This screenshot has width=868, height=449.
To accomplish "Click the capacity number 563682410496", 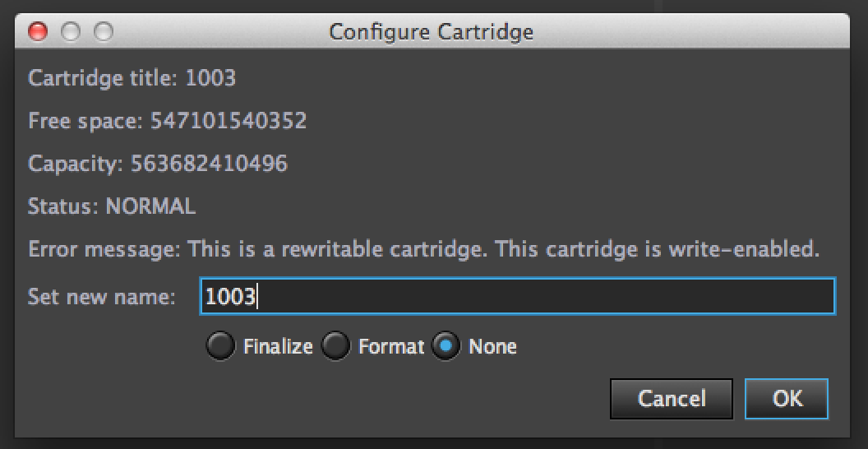I will coord(209,164).
